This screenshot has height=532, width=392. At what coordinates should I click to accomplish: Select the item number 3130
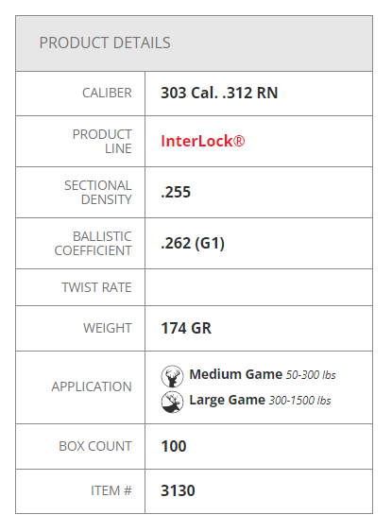[x=178, y=491]
